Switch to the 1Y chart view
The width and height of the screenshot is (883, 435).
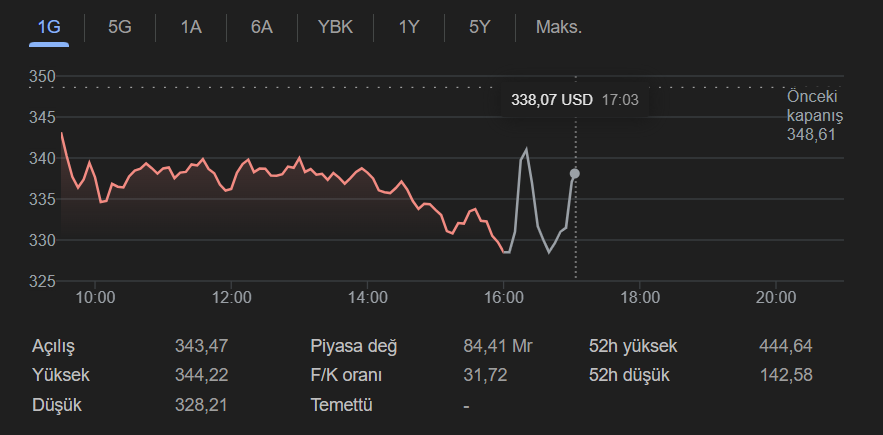click(408, 27)
